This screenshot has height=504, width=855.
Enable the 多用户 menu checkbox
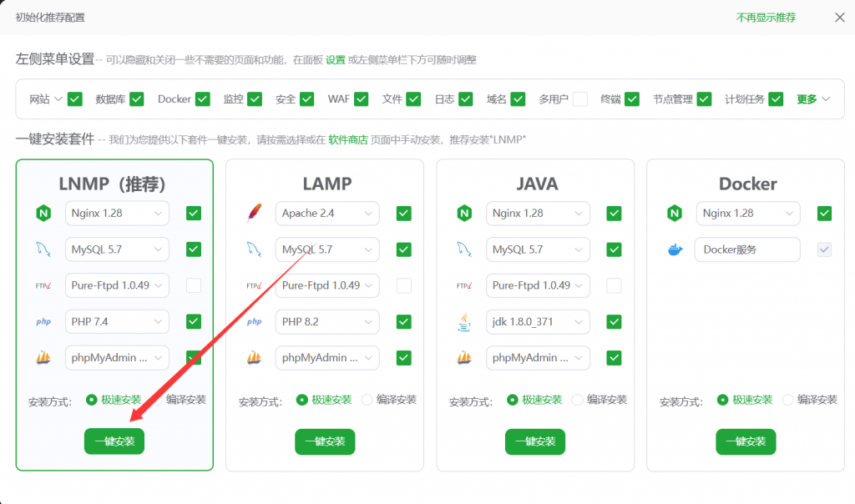(x=579, y=99)
